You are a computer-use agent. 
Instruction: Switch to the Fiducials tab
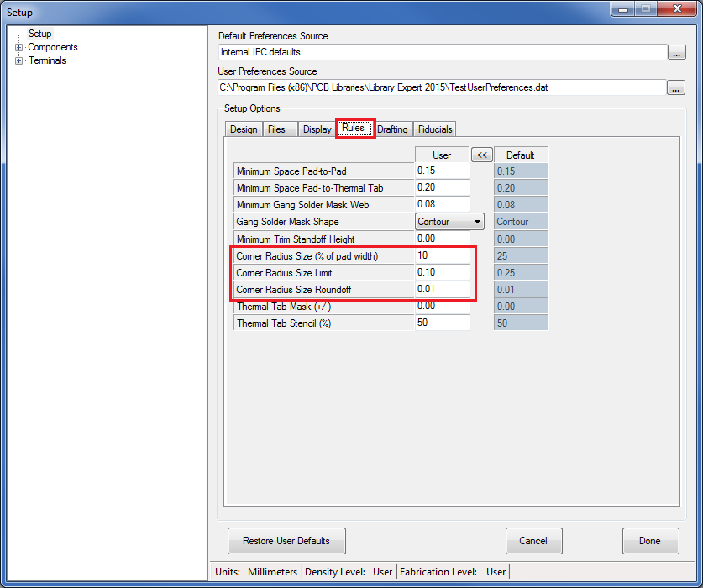tap(434, 129)
